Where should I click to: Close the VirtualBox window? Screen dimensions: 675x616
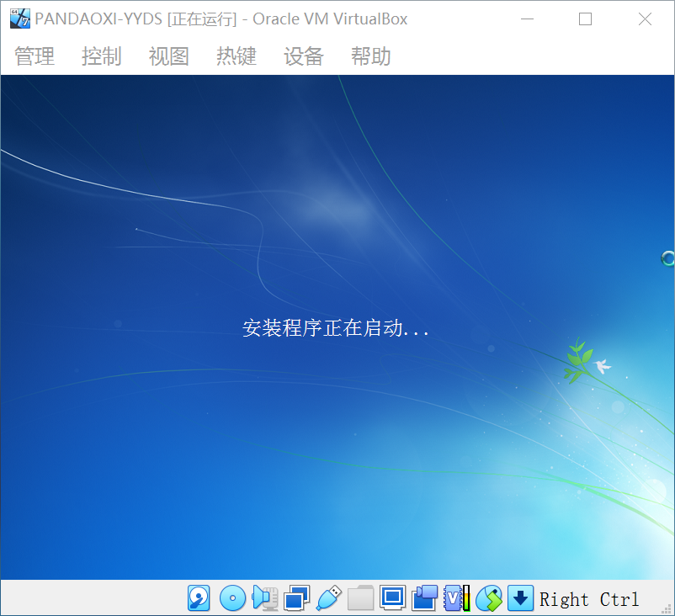click(x=645, y=19)
